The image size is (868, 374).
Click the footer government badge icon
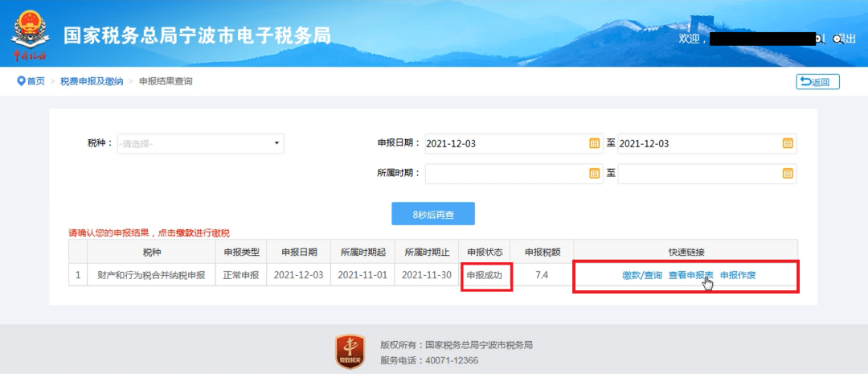click(350, 351)
